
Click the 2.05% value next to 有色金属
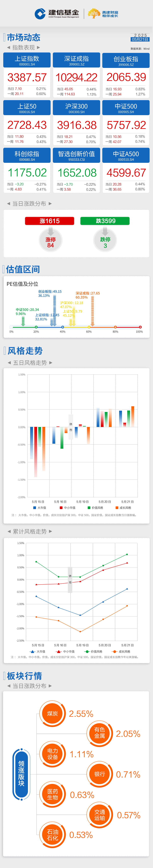[x=128, y=734]
